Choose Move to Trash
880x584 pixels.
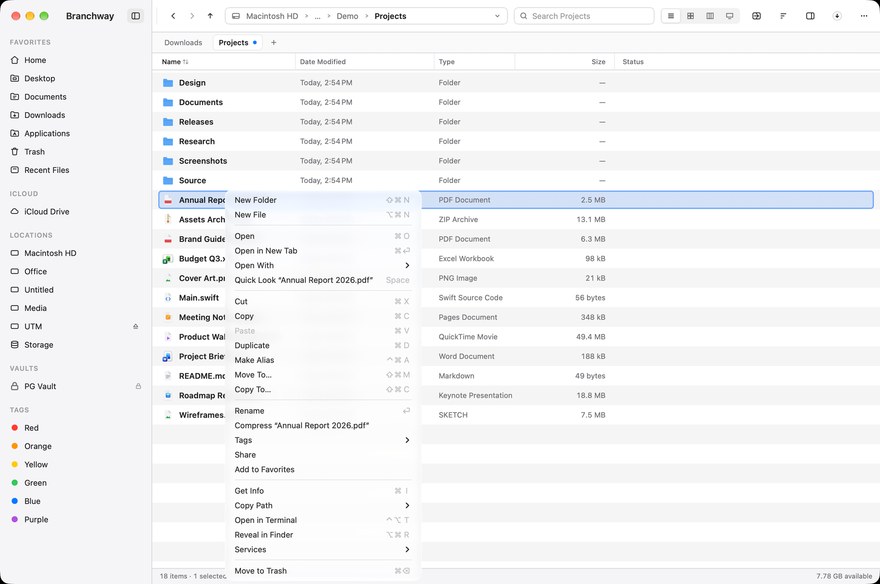pyautogui.click(x=322, y=571)
